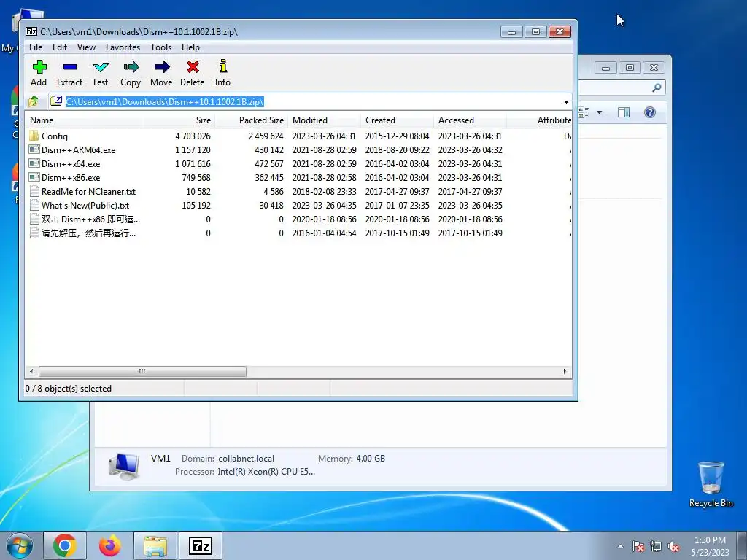The image size is (747, 560).
Task: Select the file named 请先解压，然后再运行...
Action: [88, 233]
